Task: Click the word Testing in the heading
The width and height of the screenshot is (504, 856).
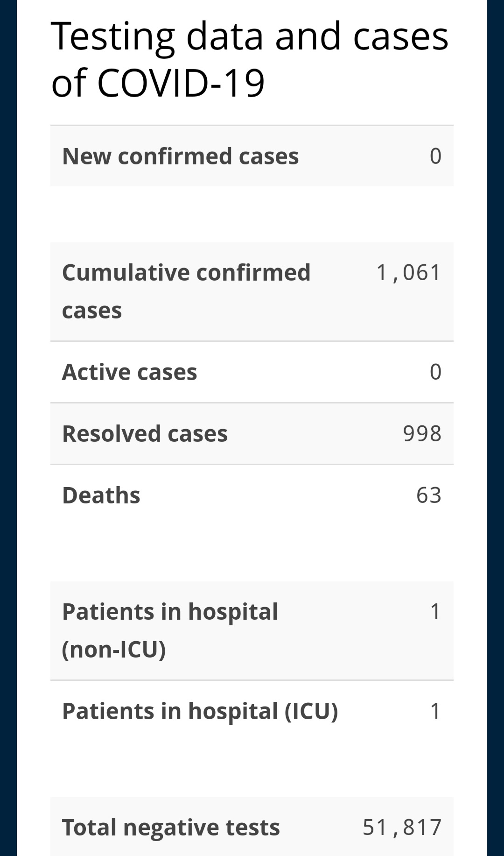Action: point(113,37)
